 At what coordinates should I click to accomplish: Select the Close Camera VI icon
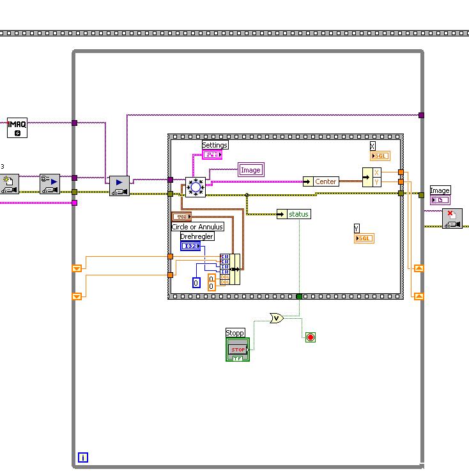452,219
